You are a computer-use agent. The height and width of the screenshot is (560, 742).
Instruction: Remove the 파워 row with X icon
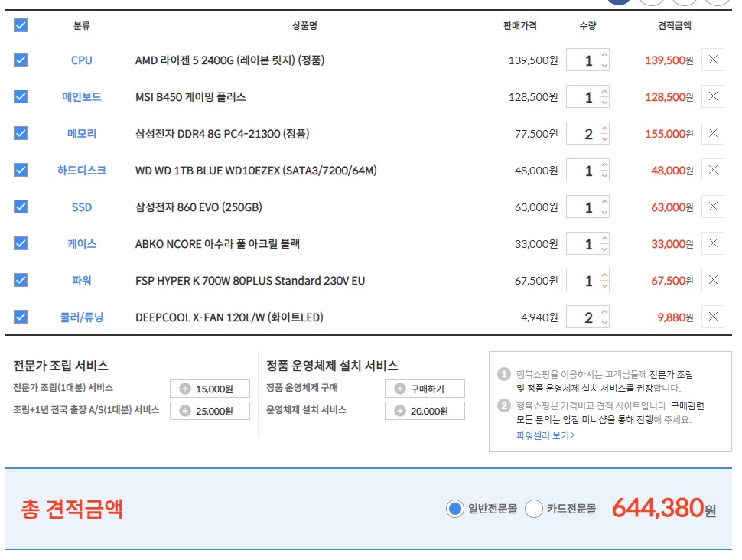pos(713,280)
